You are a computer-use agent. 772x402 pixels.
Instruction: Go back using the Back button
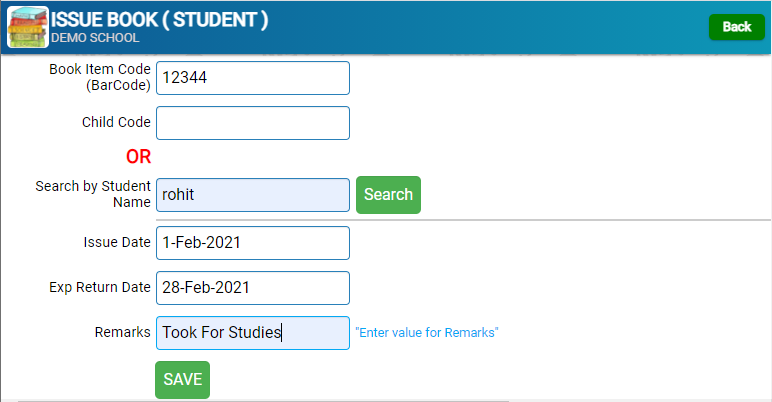click(x=737, y=27)
